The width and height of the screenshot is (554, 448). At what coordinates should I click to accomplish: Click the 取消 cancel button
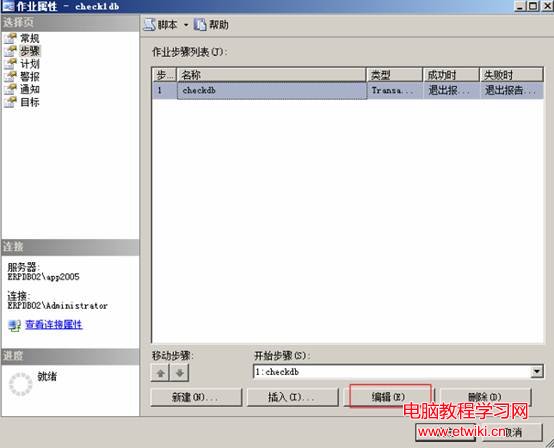pos(512,432)
